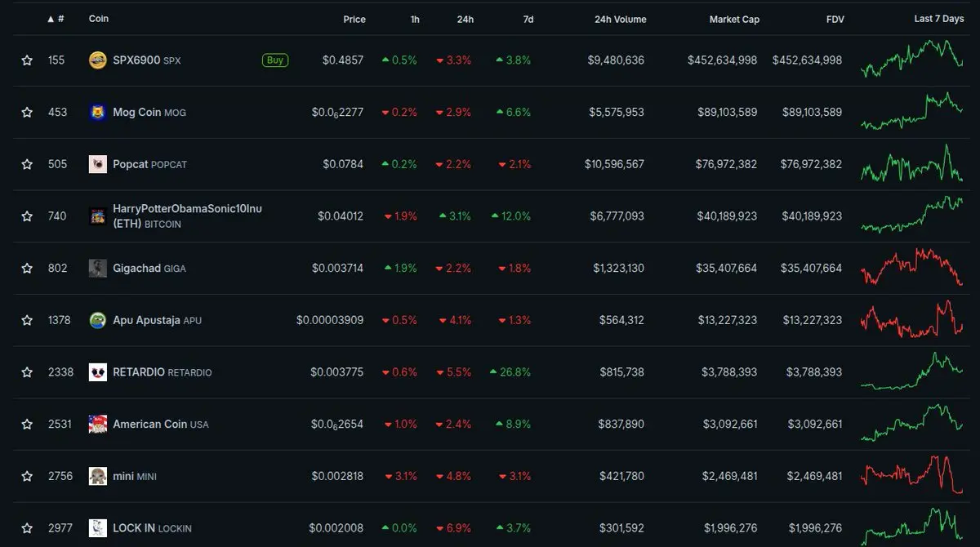Sort by the FDV column header
The image size is (980, 547).
835,19
